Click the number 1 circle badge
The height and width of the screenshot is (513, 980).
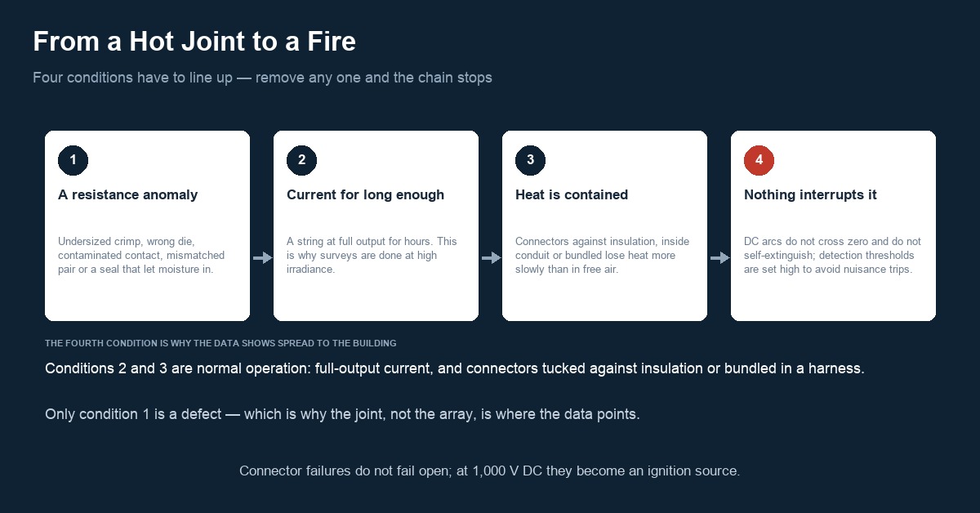coord(73,160)
